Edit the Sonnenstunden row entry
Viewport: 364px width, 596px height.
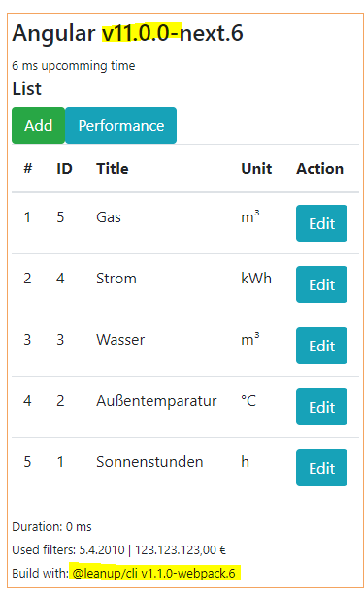(321, 468)
